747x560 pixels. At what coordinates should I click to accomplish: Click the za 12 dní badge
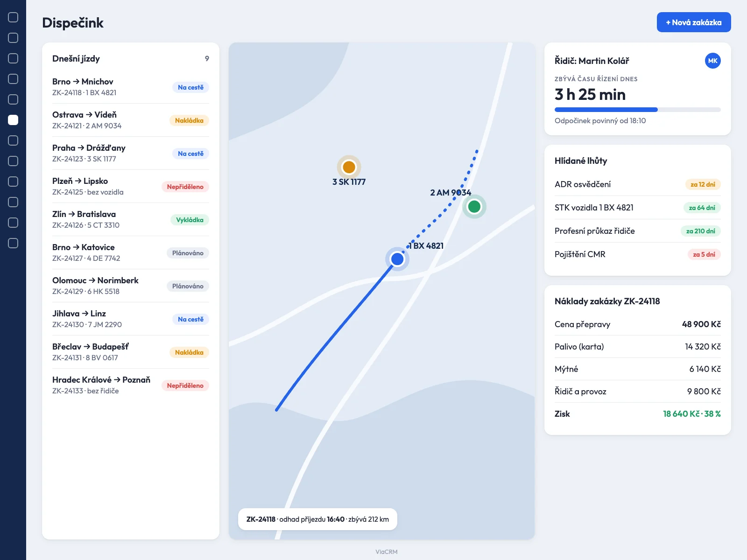tap(703, 184)
